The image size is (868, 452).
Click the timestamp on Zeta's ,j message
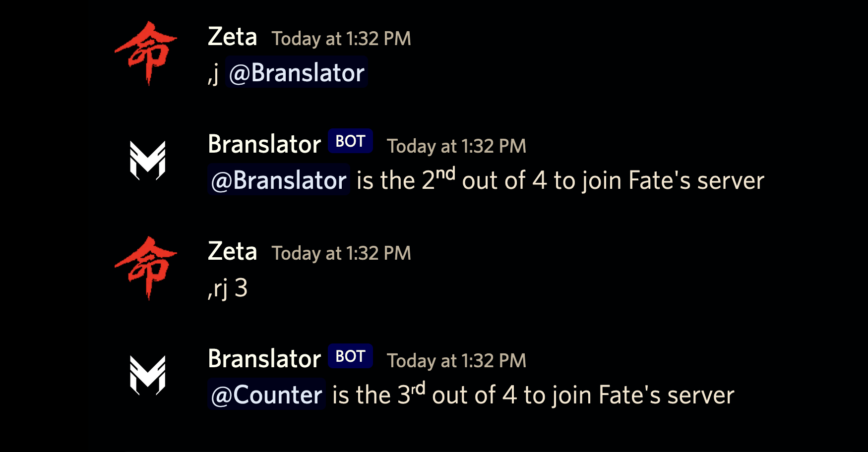click(x=341, y=39)
